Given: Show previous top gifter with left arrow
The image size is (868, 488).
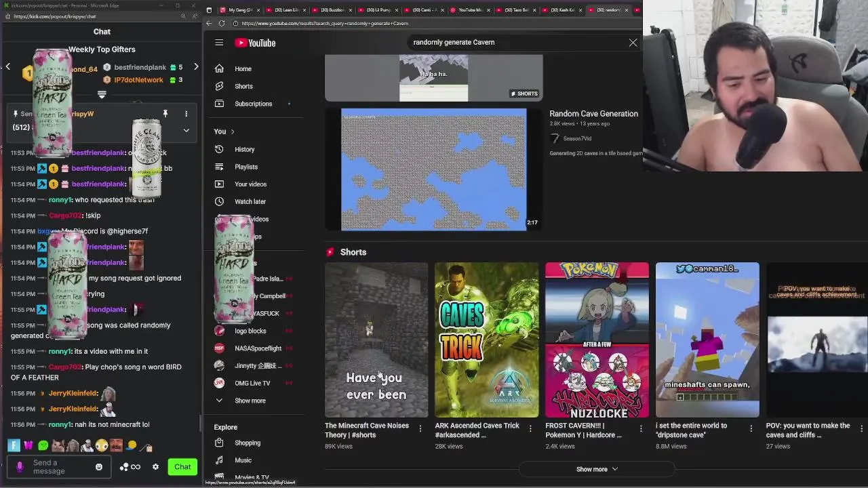Looking at the screenshot, I should point(8,66).
